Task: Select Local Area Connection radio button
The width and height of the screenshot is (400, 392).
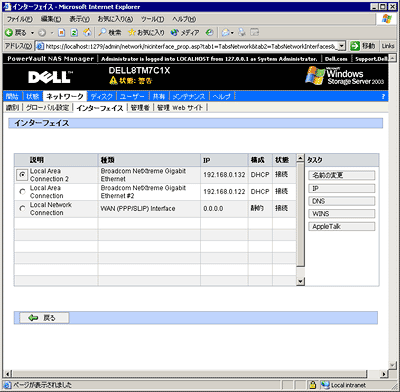Action: coord(22,192)
